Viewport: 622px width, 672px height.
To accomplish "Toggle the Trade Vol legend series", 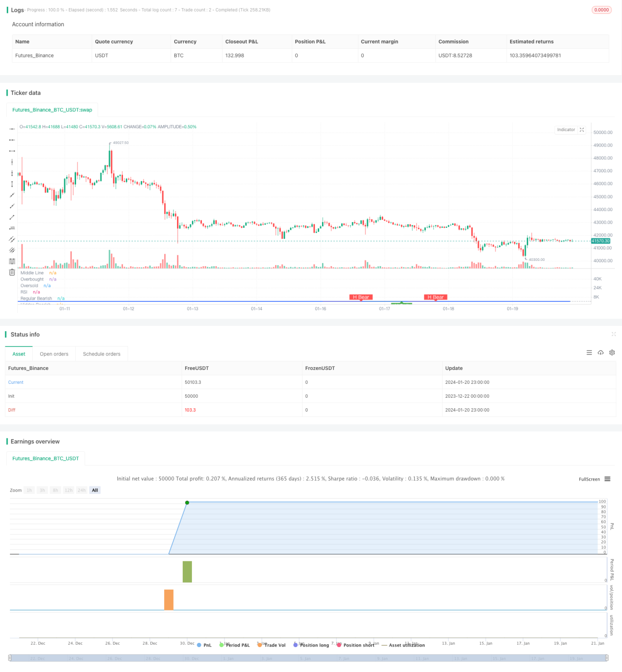I will tap(271, 645).
